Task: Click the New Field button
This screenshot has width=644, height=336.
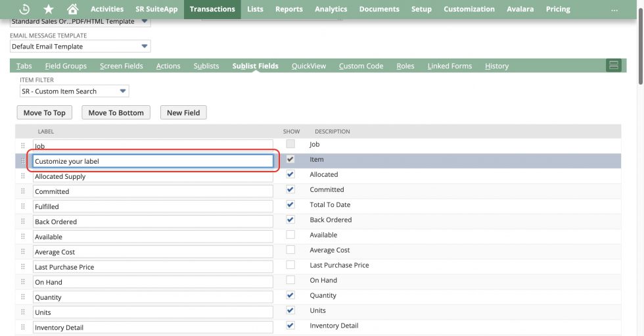Action: (x=183, y=112)
